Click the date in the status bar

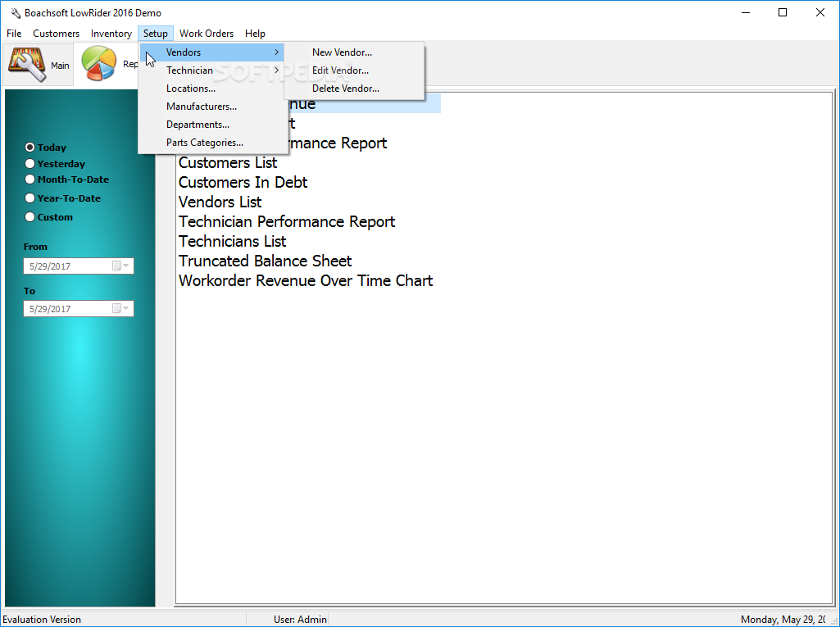pyautogui.click(x=783, y=619)
